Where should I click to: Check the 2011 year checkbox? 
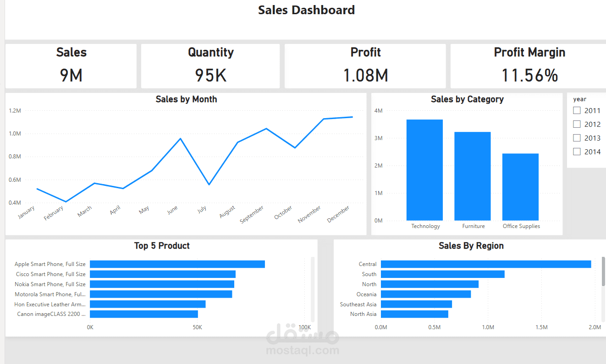(577, 110)
